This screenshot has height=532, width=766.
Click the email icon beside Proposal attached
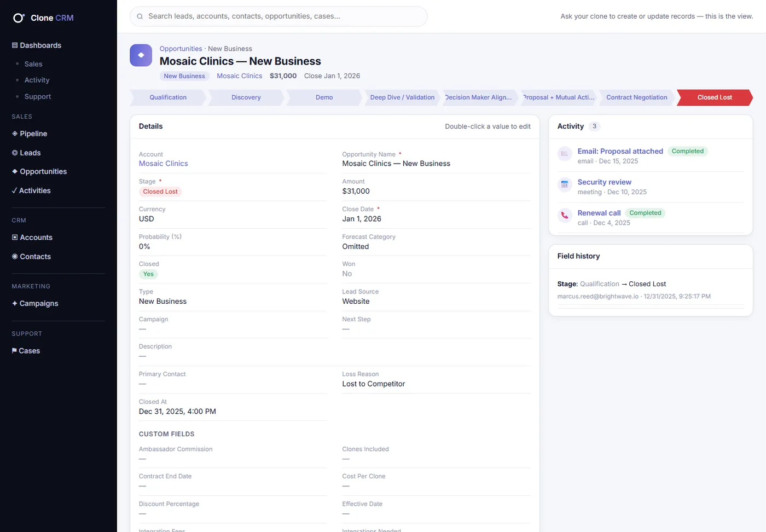(x=565, y=154)
